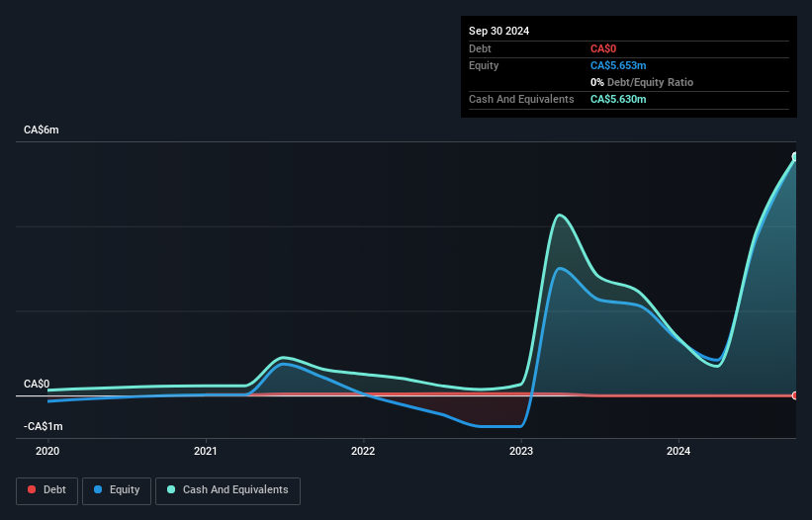Select the red Debt endpoint marker on the chart's right edge
This screenshot has height=520, width=812.
pyautogui.click(x=795, y=395)
